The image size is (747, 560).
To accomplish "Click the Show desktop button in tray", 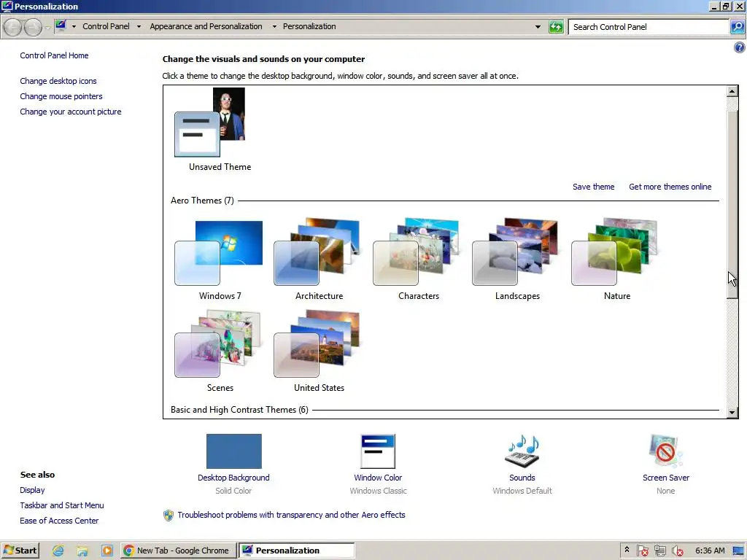I will pyautogui.click(x=739, y=551).
